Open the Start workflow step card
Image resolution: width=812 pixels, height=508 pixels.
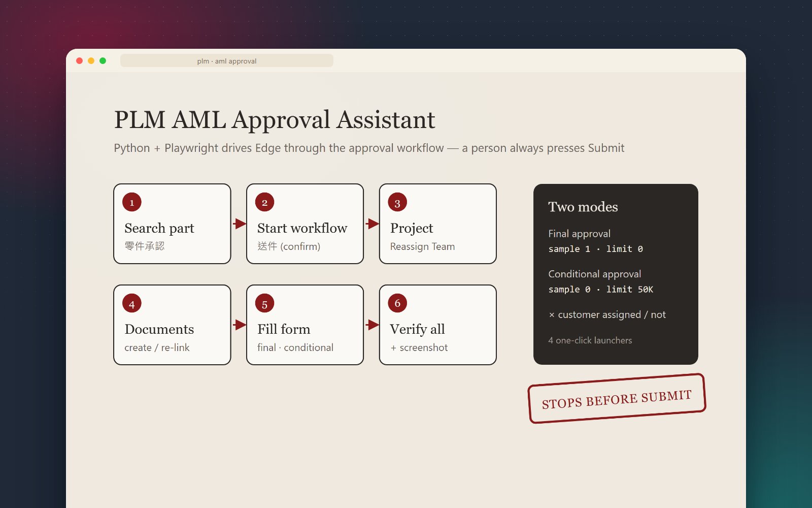tap(305, 224)
